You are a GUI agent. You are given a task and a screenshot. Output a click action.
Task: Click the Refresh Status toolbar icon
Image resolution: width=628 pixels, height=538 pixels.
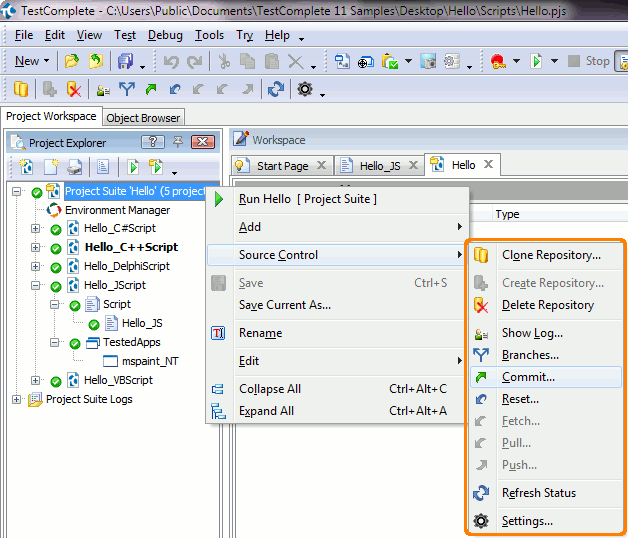(x=275, y=90)
